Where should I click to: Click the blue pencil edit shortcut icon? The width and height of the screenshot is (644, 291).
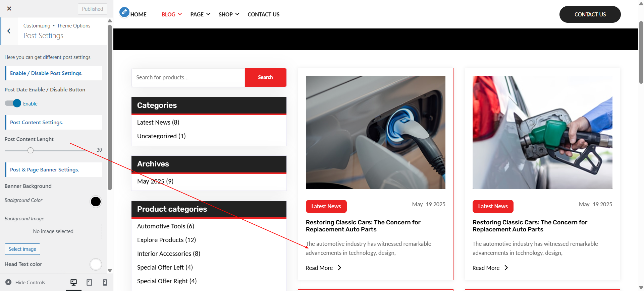click(x=124, y=12)
